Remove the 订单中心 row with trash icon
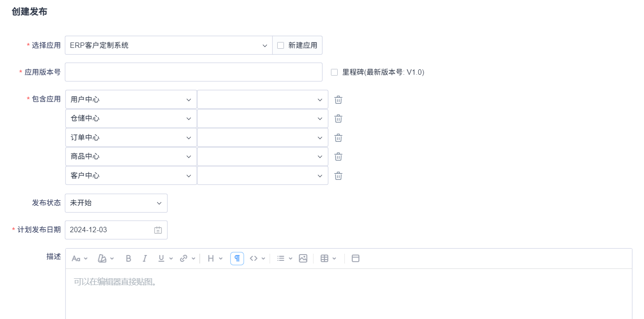This screenshot has height=319, width=644. click(x=339, y=138)
